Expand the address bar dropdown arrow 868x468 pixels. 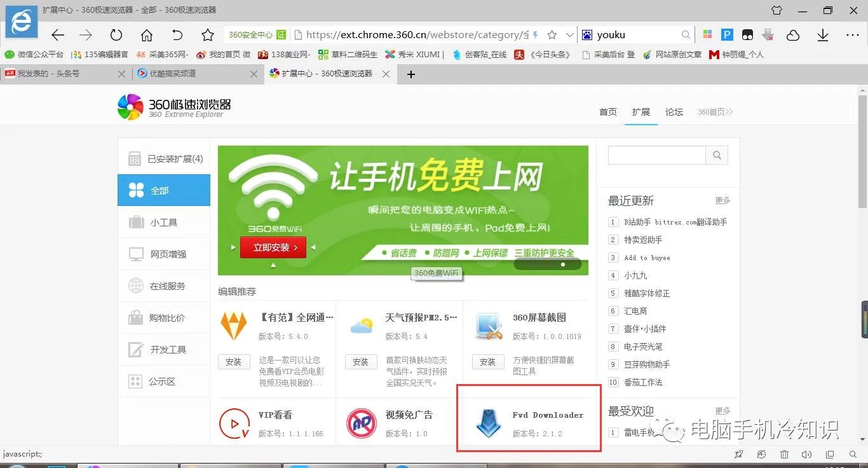(x=569, y=35)
